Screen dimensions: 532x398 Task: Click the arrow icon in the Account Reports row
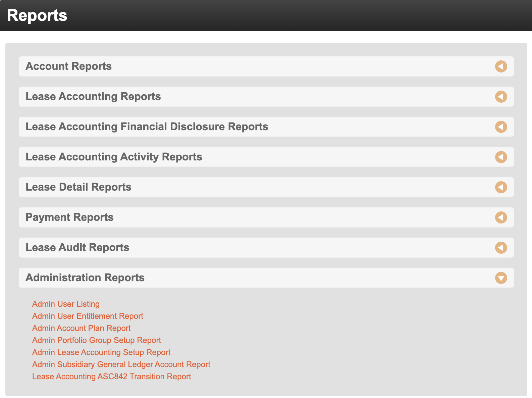[501, 66]
